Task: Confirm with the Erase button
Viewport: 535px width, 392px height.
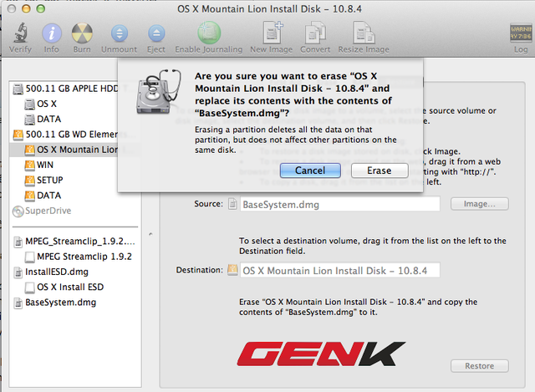Action: pyautogui.click(x=380, y=171)
